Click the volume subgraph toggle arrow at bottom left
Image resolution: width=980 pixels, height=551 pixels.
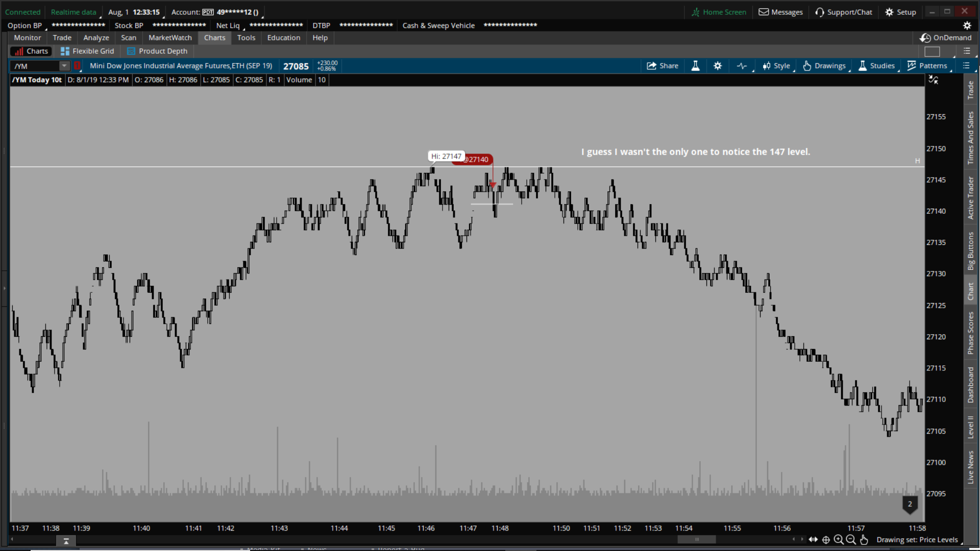click(x=66, y=541)
